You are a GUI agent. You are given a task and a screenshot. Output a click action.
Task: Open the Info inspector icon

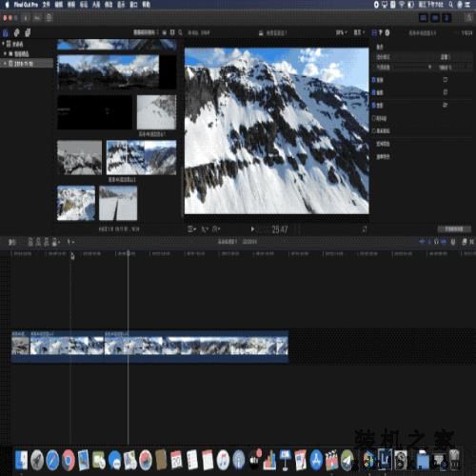tap(387, 32)
